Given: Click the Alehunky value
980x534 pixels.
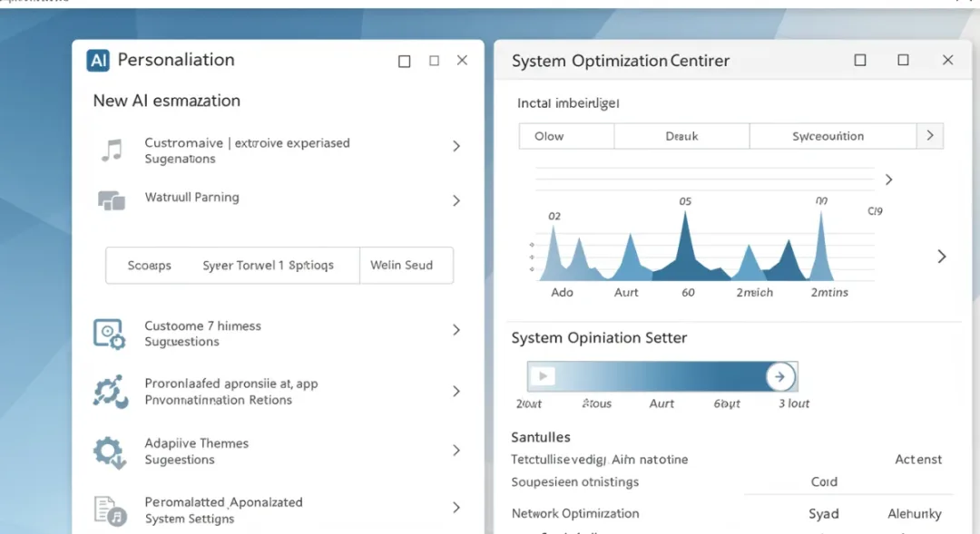Looking at the screenshot, I should [x=915, y=513].
